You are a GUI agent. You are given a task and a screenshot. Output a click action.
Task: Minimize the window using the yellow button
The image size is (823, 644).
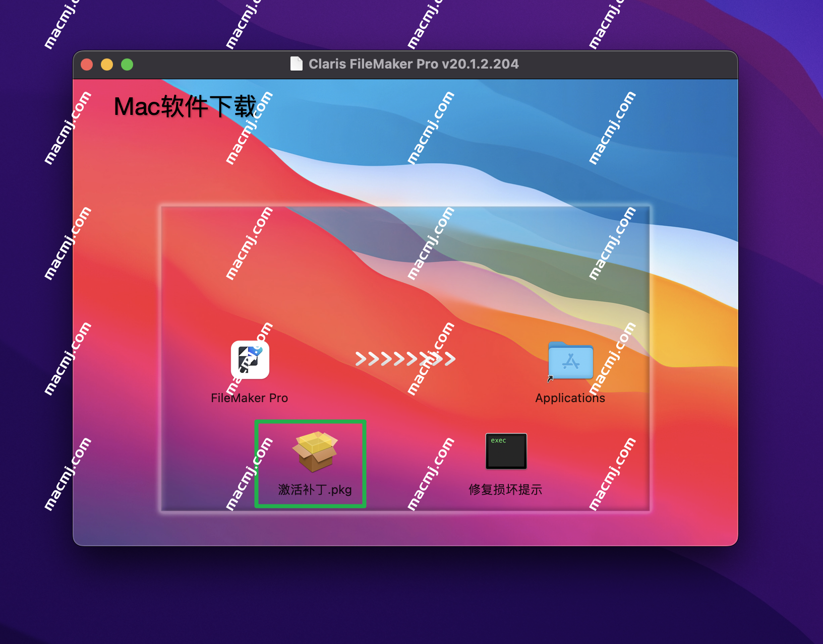(x=107, y=65)
